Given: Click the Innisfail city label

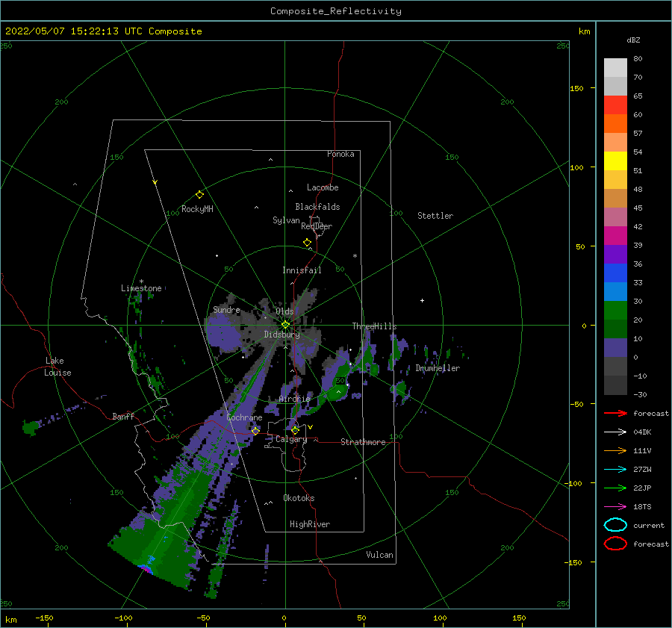Looking at the screenshot, I should (x=302, y=270).
